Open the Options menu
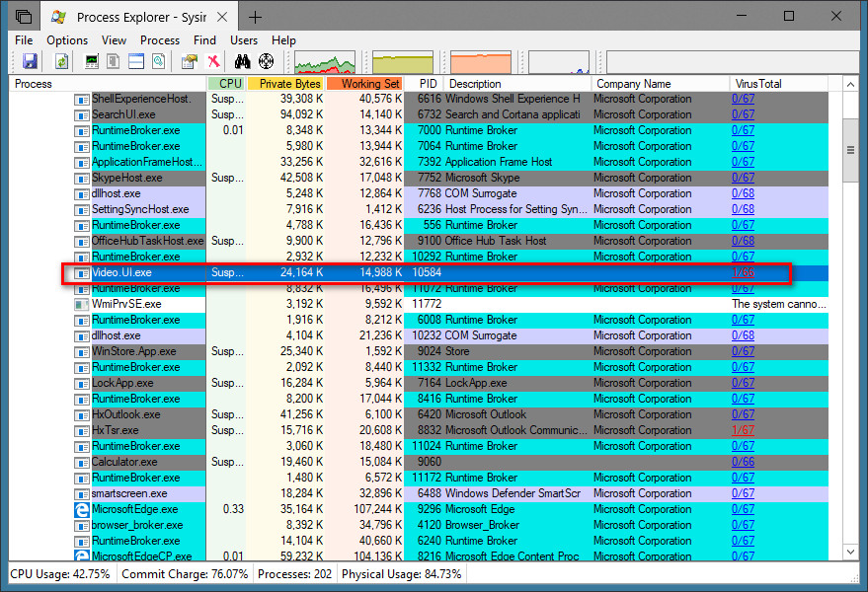The height and width of the screenshot is (592, 868). point(66,39)
